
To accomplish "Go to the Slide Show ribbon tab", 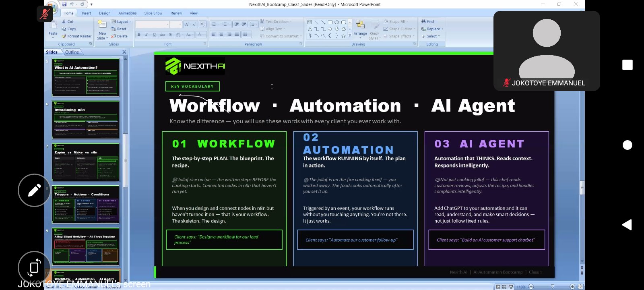I will click(153, 13).
